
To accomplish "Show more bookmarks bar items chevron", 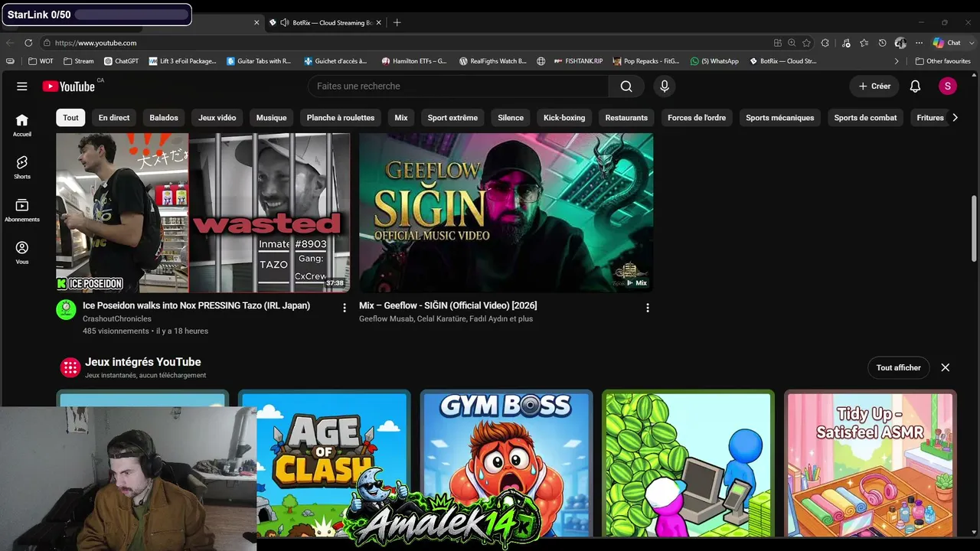I will tap(897, 61).
